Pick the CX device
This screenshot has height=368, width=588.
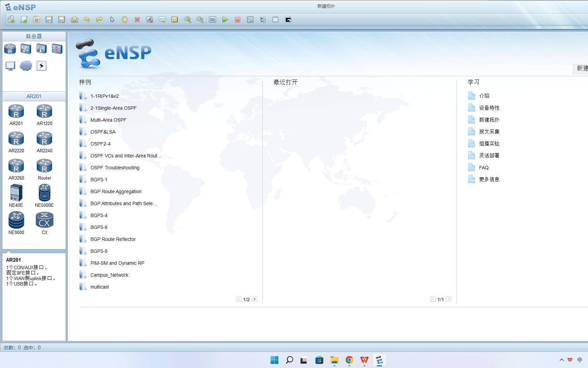pos(45,224)
